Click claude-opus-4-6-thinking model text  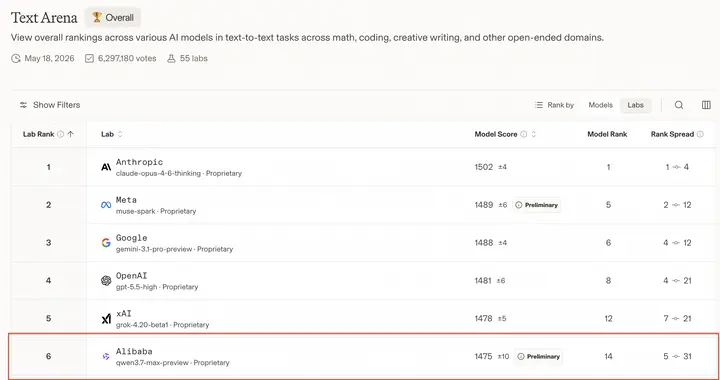click(158, 173)
